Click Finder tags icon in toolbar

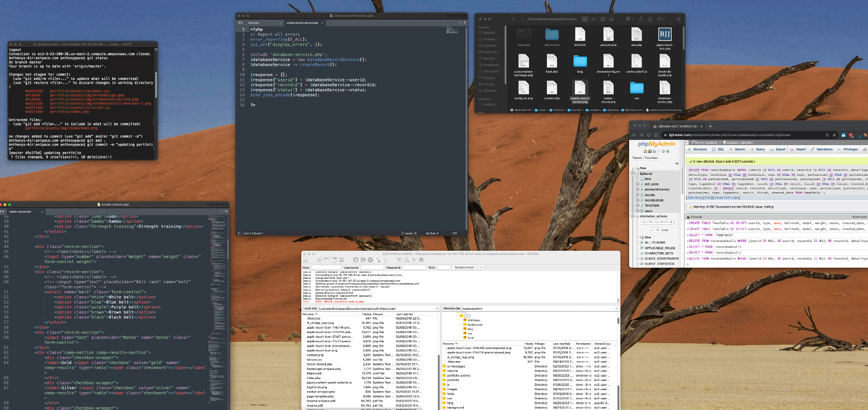pos(650,19)
